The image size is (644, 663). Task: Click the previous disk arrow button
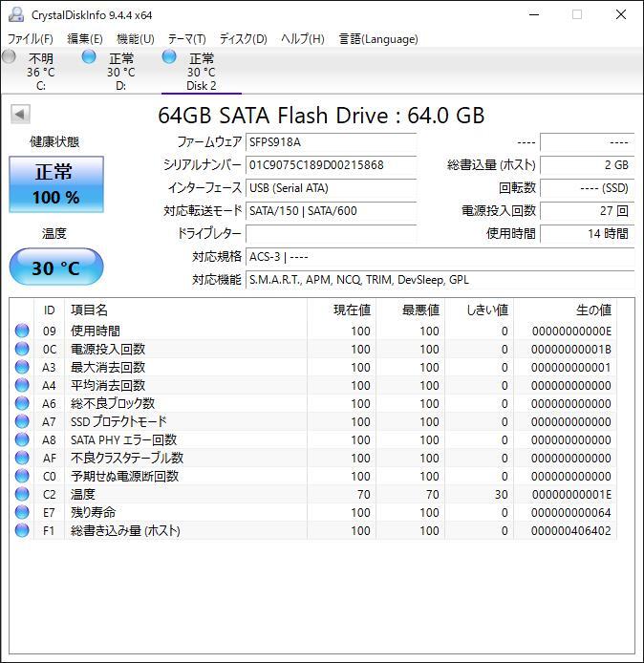tap(20, 115)
